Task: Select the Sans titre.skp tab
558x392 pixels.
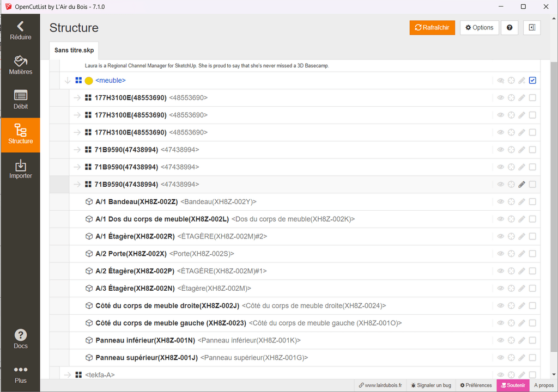Action: coord(74,50)
